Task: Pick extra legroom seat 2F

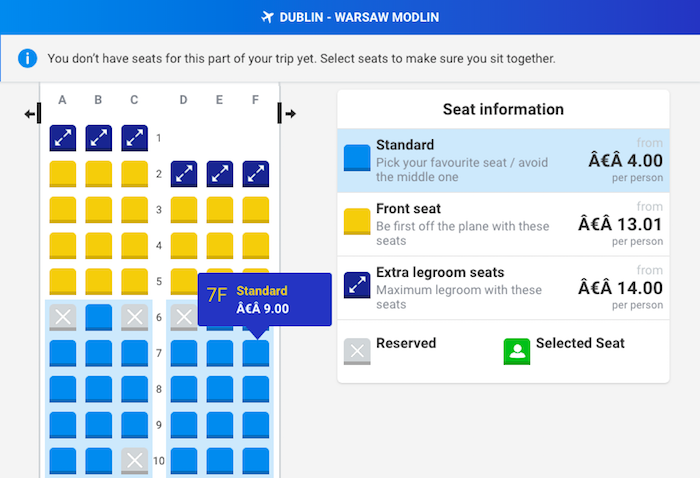Action: click(256, 174)
